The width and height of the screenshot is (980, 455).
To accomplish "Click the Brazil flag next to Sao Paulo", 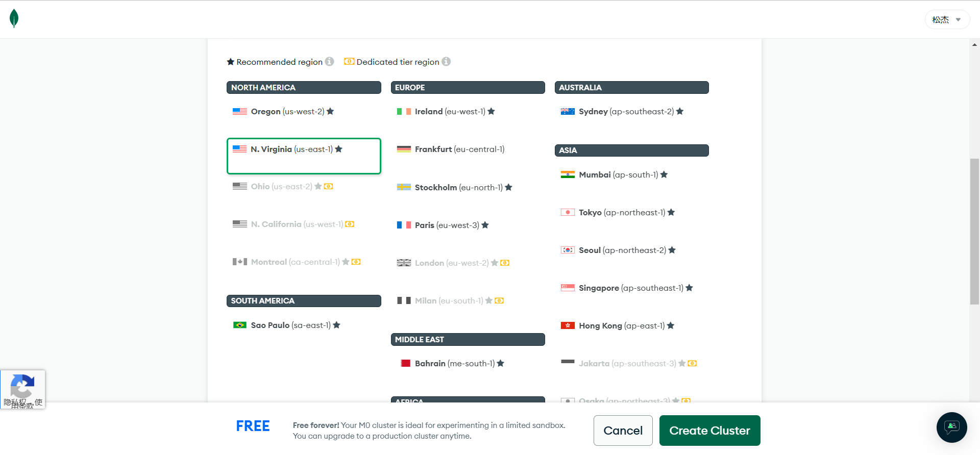I will tap(240, 325).
